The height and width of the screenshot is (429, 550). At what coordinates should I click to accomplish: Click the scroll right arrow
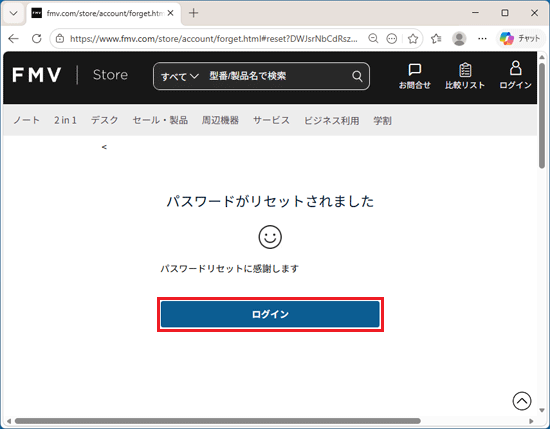pos(531,421)
